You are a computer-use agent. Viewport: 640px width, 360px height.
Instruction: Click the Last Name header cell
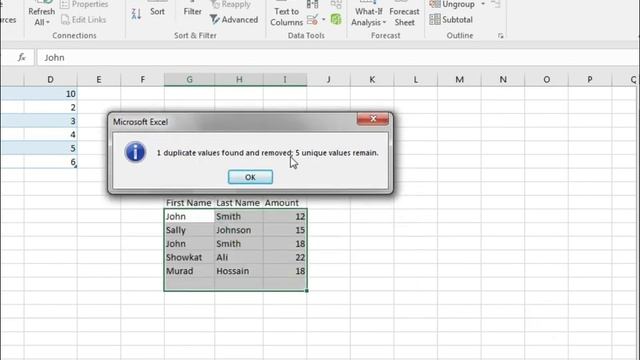tap(239, 203)
